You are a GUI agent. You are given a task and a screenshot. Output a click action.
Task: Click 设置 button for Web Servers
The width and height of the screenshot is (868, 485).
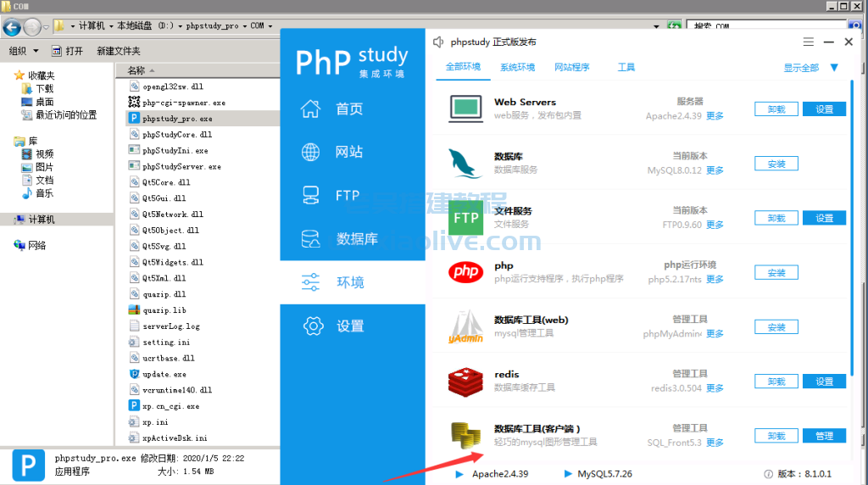coord(824,109)
